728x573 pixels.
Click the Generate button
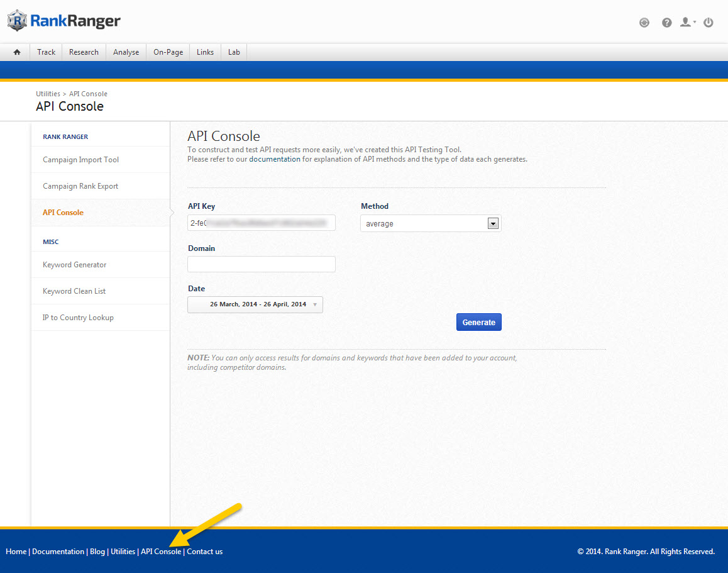(x=478, y=322)
